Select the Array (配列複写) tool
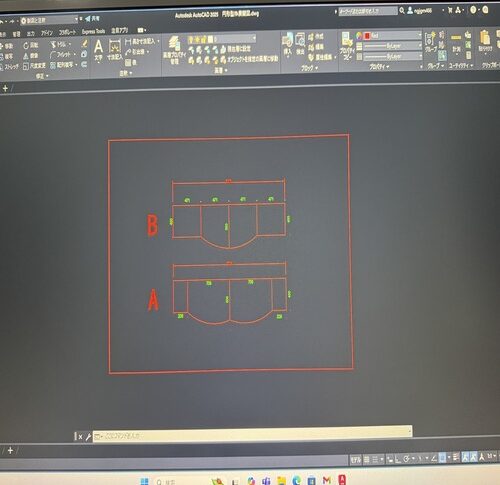The image size is (500, 485). tap(63, 65)
